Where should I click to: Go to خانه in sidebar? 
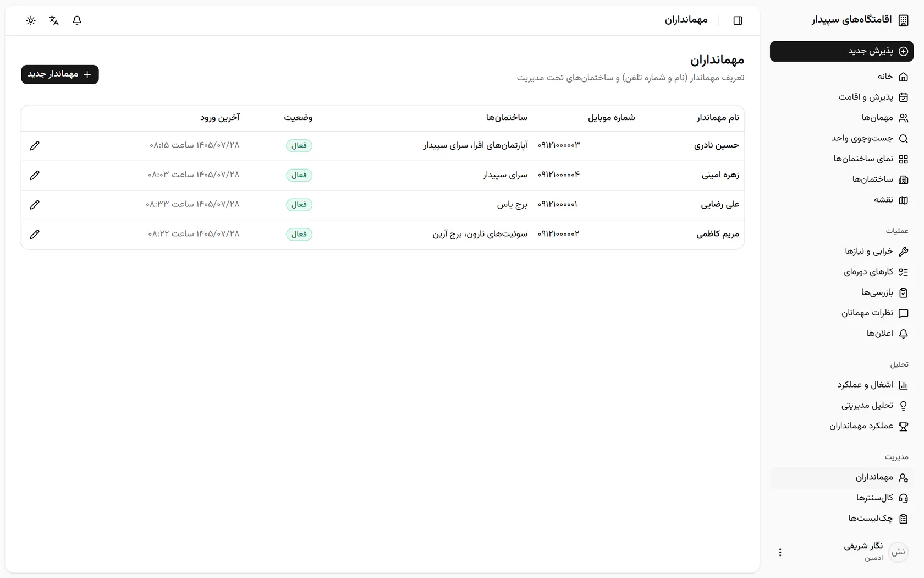[842, 77]
